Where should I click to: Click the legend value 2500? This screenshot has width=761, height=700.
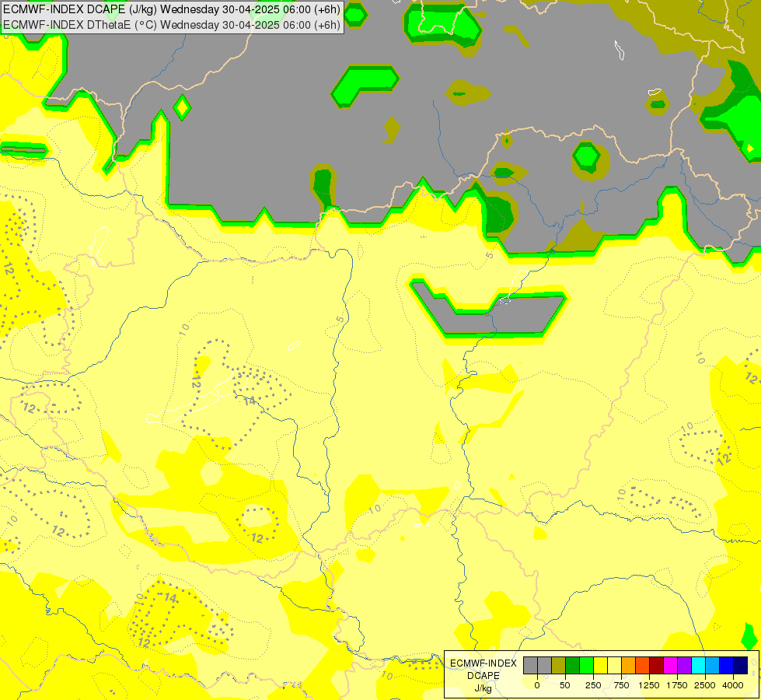click(x=705, y=685)
